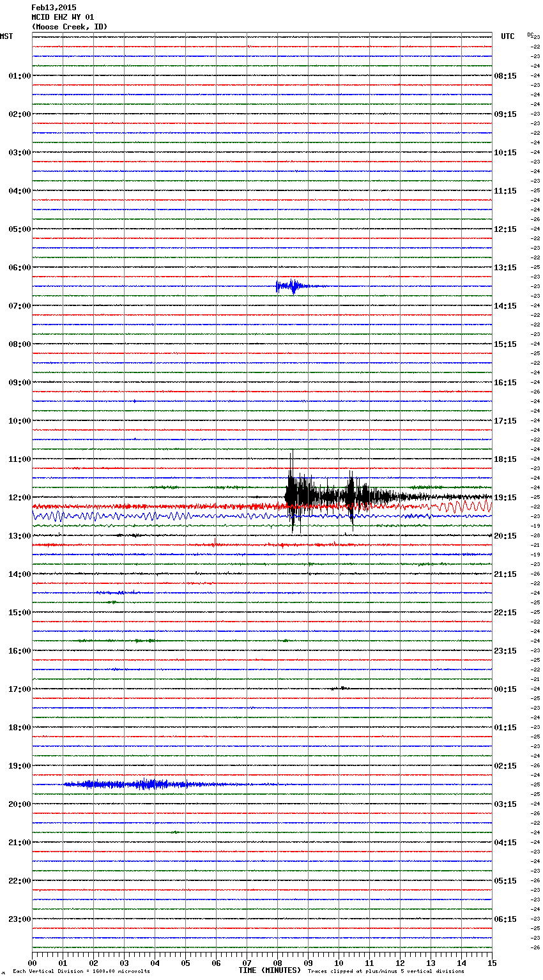Select the 22:00 MST hour label
This screenshot has width=543, height=980.
20,881
